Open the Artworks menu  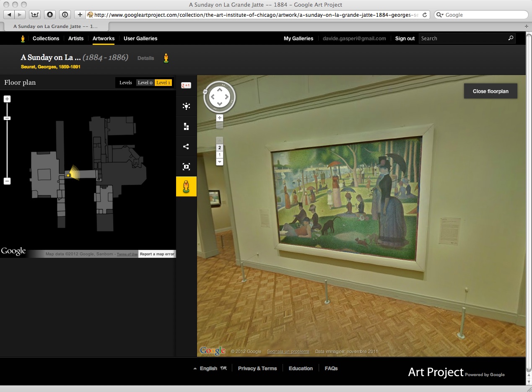[x=104, y=39]
